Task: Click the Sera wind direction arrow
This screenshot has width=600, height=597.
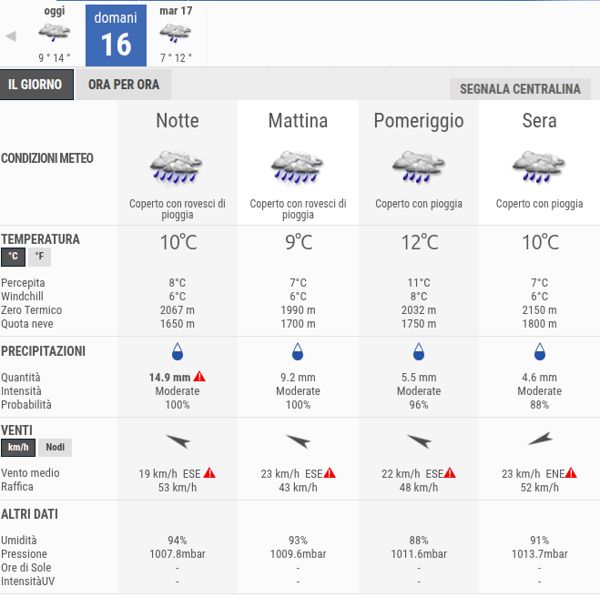Action: click(x=539, y=438)
